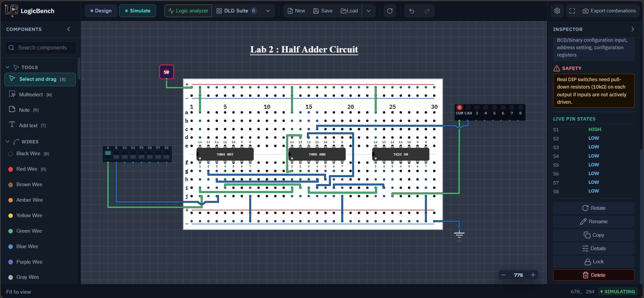
Task: Open the Logic analyzer
Action: (188, 11)
